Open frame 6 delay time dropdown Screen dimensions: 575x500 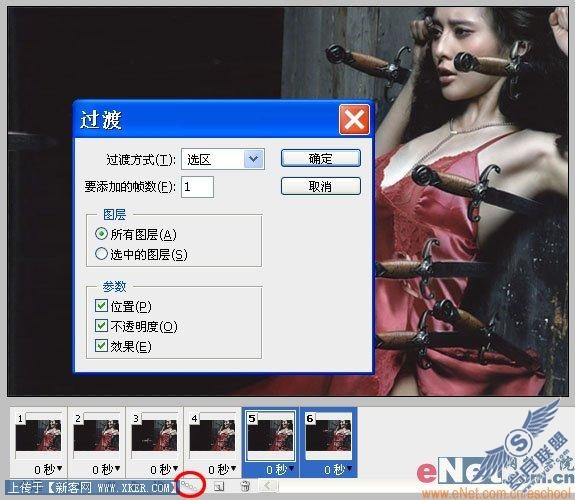[338, 469]
